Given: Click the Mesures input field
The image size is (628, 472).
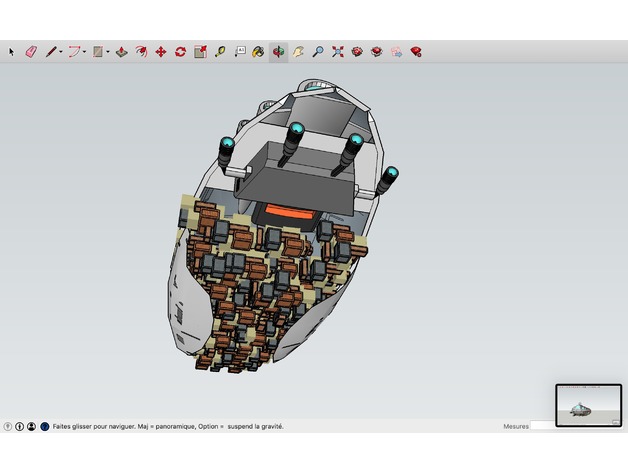Looking at the screenshot, I should click(543, 426).
